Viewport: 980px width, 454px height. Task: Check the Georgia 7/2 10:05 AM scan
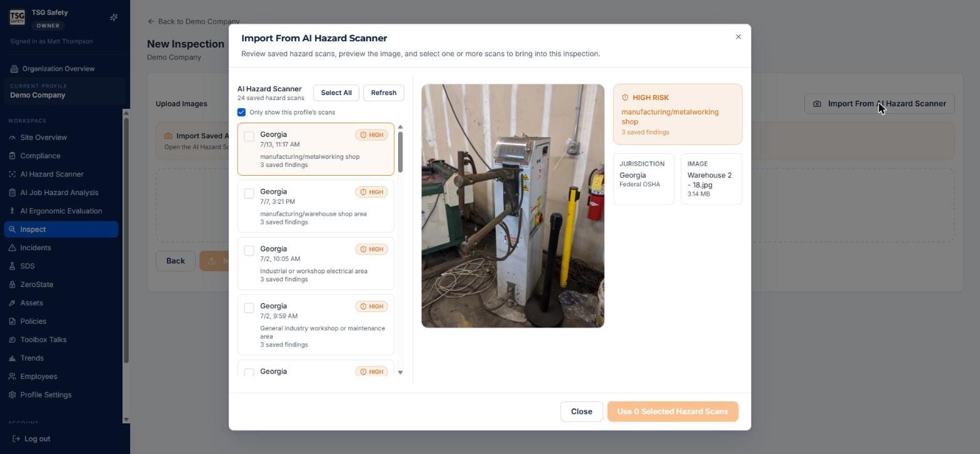[249, 251]
